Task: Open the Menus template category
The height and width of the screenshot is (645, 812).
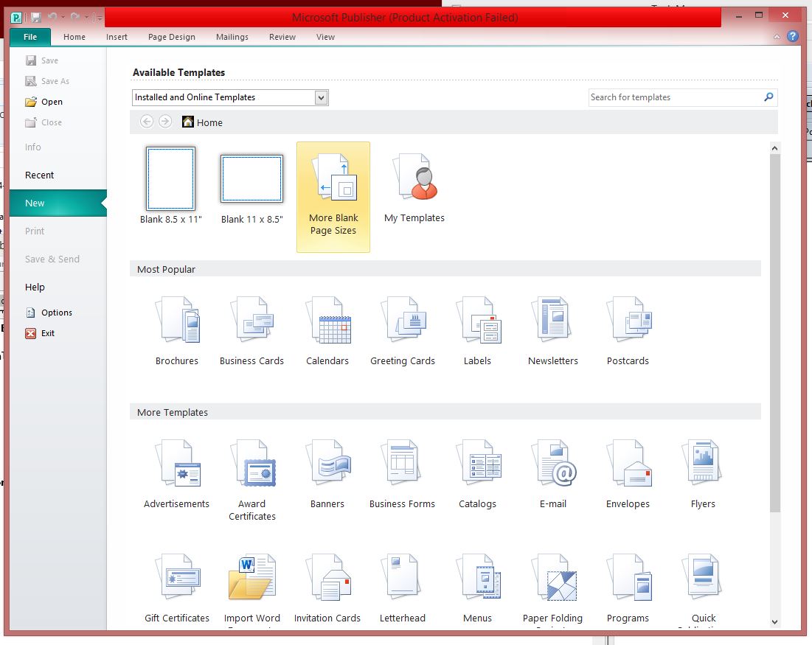Action: (477, 588)
